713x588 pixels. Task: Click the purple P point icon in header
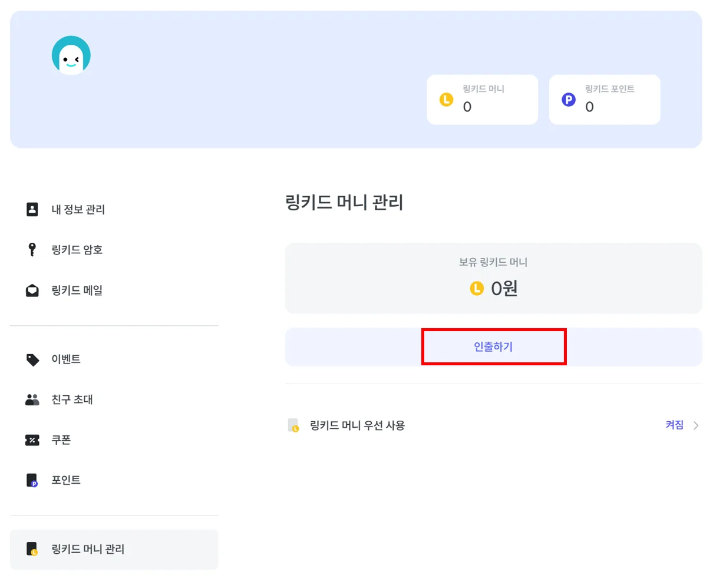point(569,100)
